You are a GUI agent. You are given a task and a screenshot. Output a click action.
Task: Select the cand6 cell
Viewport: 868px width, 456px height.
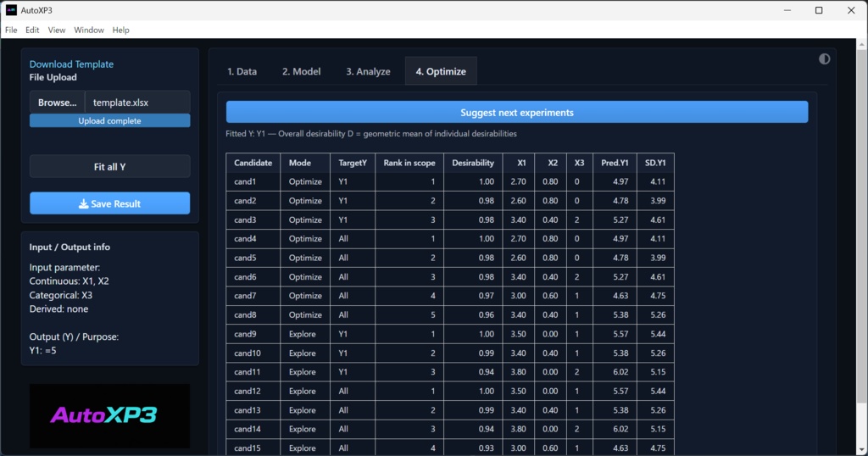253,276
